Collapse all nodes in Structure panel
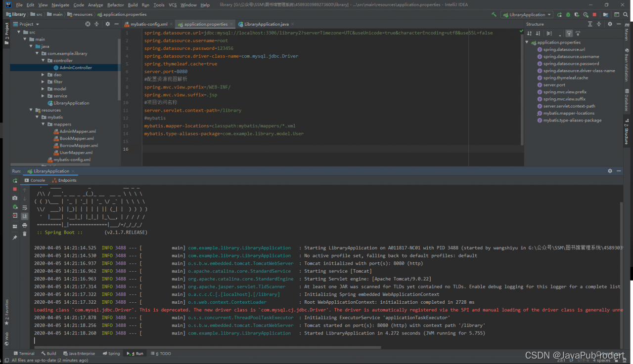Viewport: 633px width, 364px height. 599,24
